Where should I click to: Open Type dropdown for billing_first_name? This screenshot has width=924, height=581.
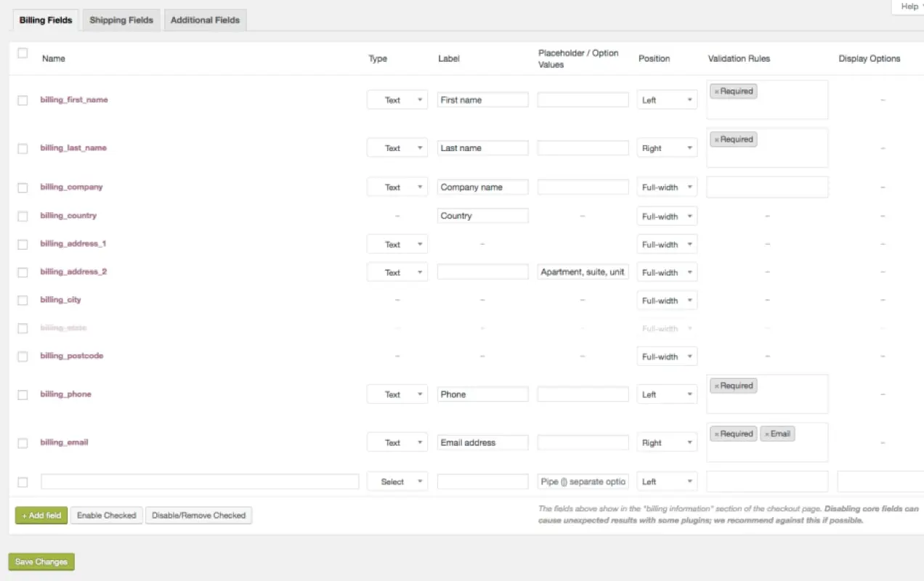(397, 100)
